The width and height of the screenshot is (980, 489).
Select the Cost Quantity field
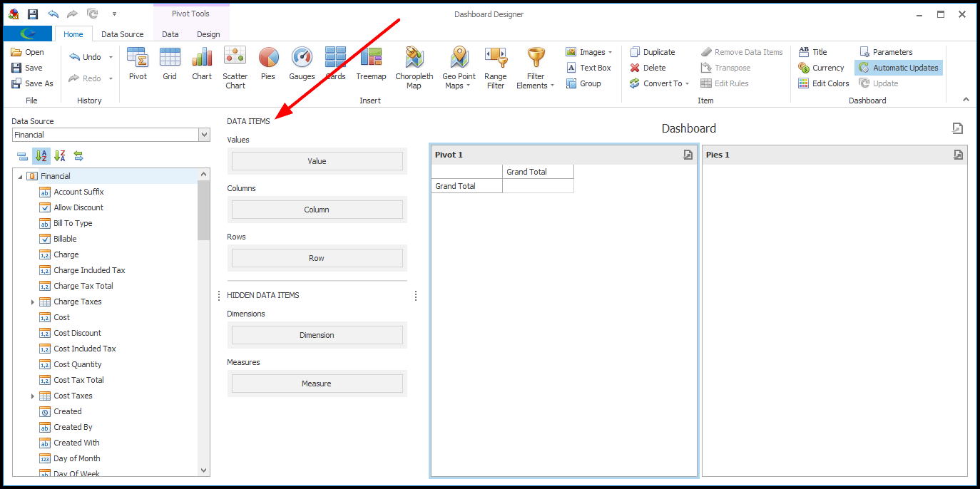[x=78, y=364]
